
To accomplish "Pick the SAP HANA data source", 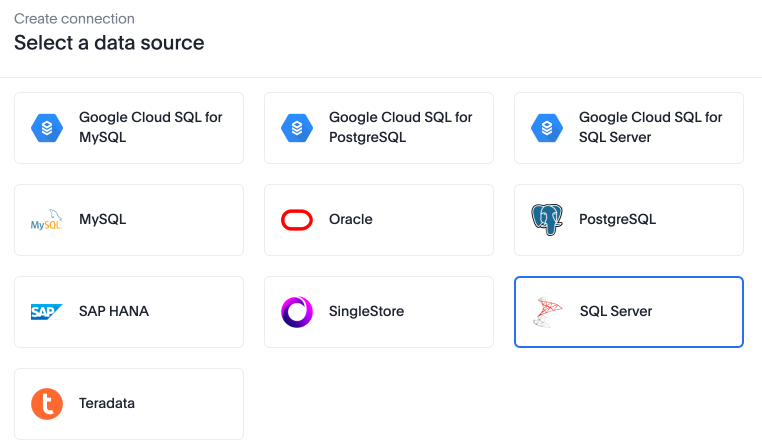I will (x=129, y=312).
